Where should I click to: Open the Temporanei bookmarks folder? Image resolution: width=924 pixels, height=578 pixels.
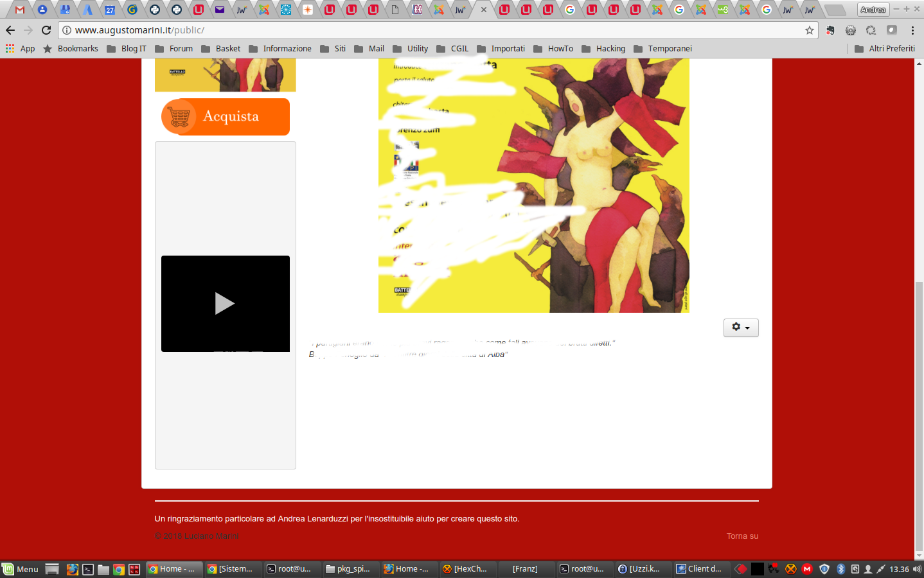click(662, 49)
